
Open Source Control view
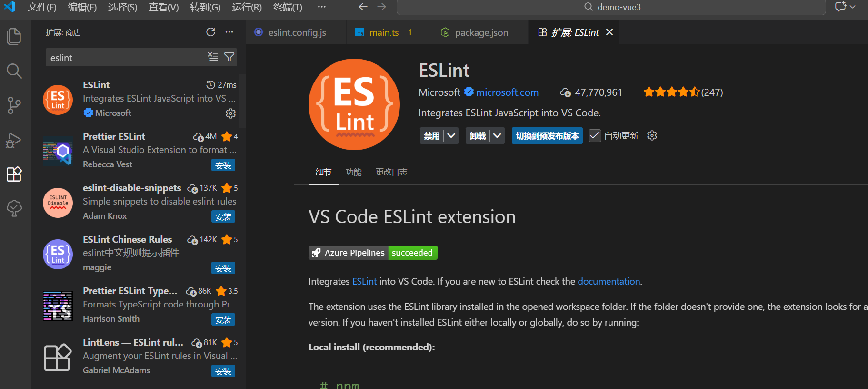[x=14, y=105]
